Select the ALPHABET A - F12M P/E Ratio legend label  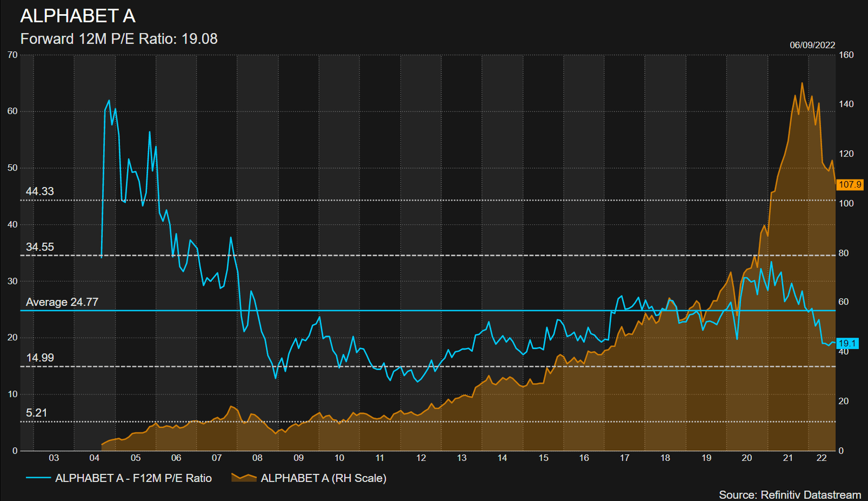tap(133, 478)
